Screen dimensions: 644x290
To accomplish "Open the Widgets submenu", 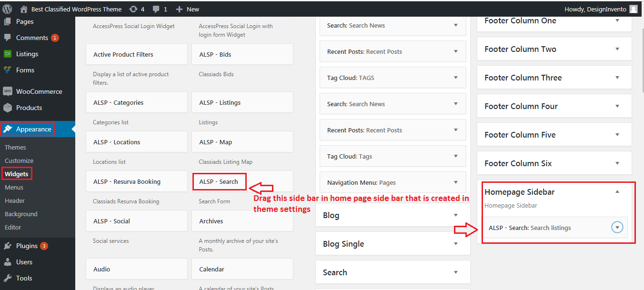I will 17,174.
